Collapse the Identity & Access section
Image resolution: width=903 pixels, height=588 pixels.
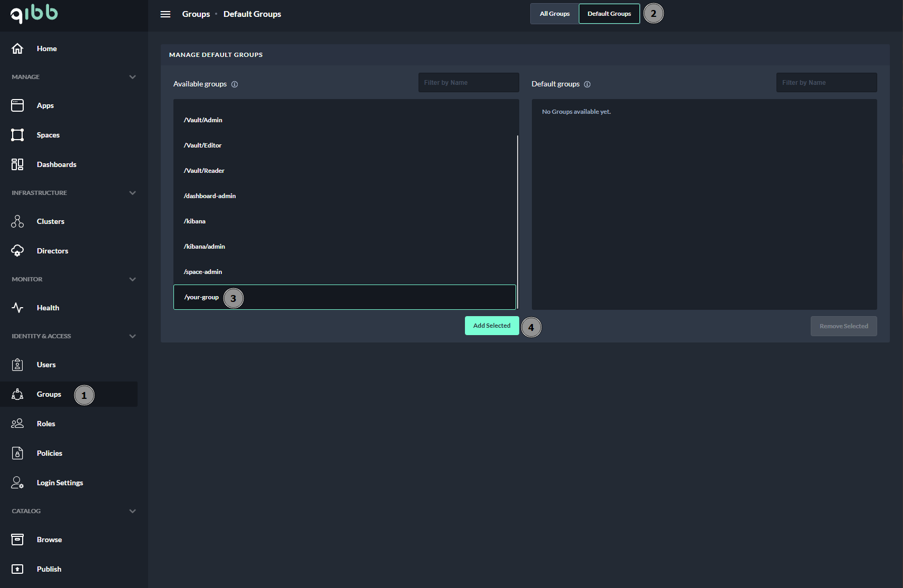click(132, 336)
